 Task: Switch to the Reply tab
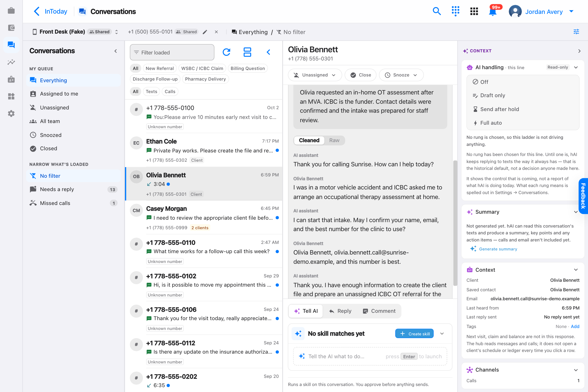click(x=340, y=311)
